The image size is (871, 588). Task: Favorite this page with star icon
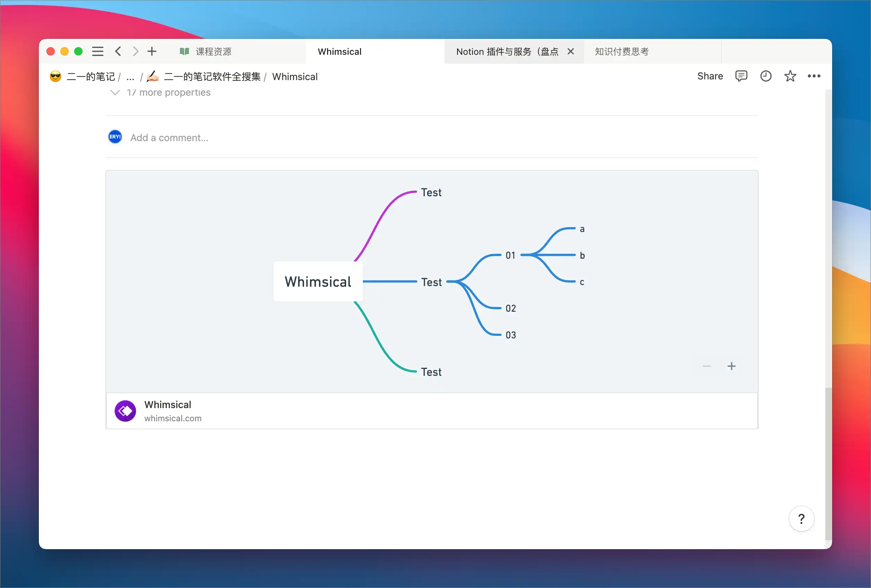click(790, 76)
